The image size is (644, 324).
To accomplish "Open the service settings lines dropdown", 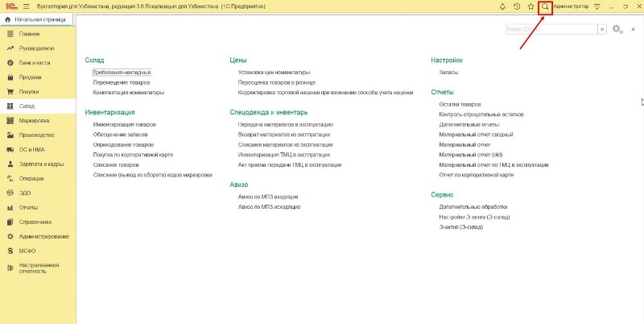I will pyautogui.click(x=597, y=6).
